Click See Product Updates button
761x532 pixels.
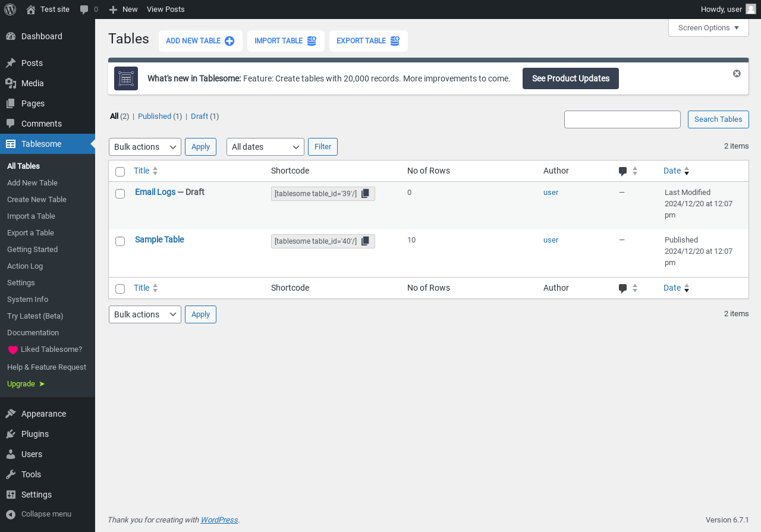(x=571, y=78)
